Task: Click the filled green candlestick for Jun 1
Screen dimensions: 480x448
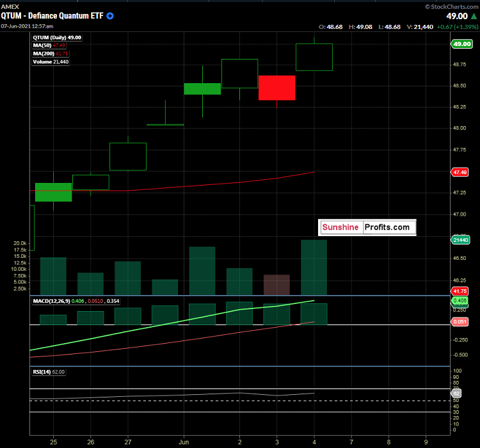Action: [x=202, y=89]
